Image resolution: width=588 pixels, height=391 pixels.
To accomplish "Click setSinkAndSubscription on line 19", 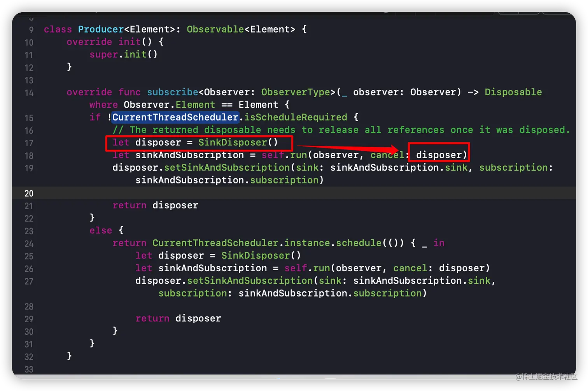I will (227, 168).
